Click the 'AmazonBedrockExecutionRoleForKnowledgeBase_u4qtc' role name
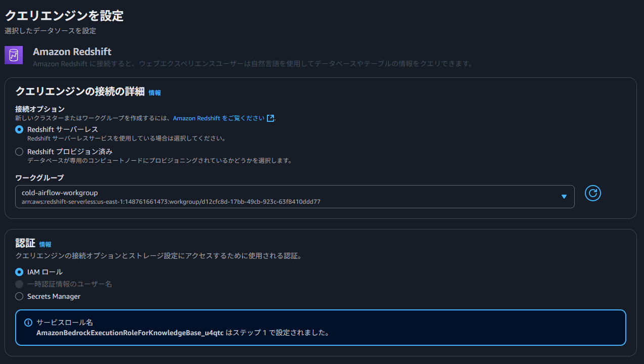This screenshot has height=364, width=644. [130, 333]
